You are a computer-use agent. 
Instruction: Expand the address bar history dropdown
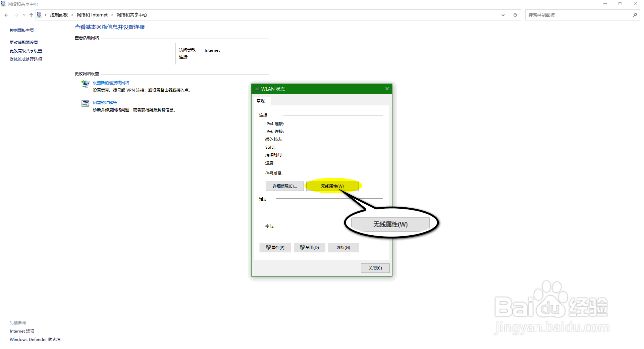click(503, 15)
